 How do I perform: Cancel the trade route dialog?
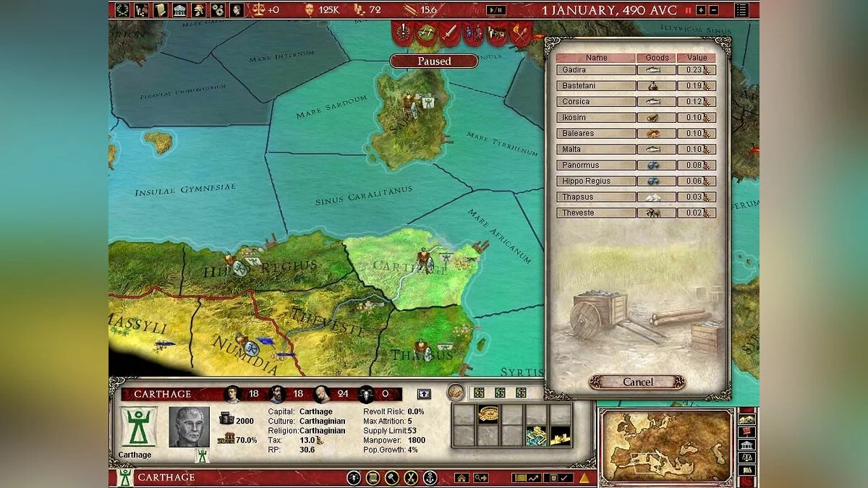click(x=637, y=382)
